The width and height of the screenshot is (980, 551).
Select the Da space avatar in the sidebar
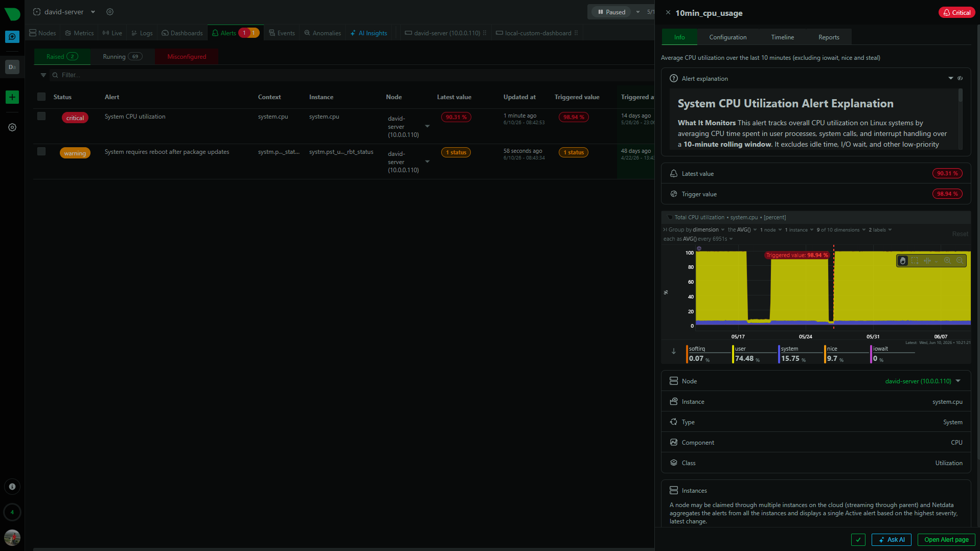click(12, 67)
